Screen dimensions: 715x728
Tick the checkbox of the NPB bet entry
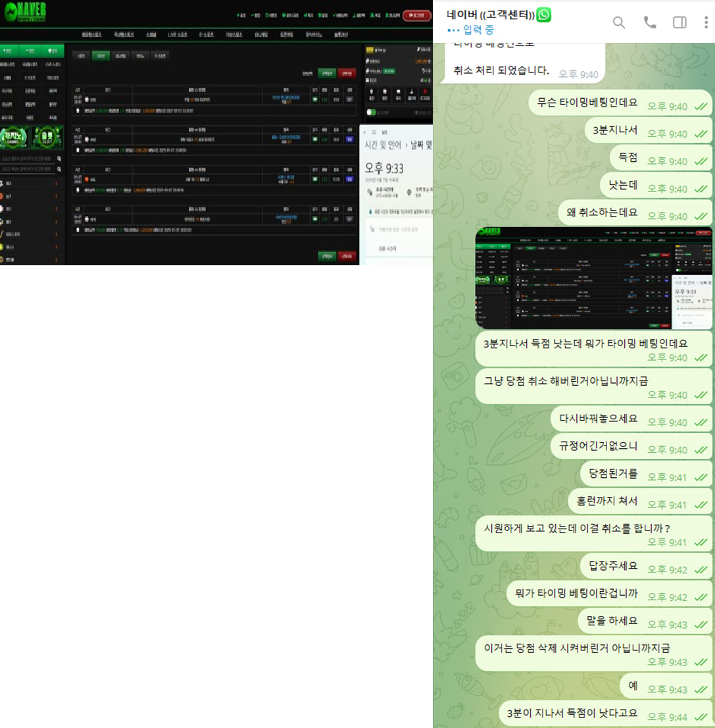coord(78,230)
